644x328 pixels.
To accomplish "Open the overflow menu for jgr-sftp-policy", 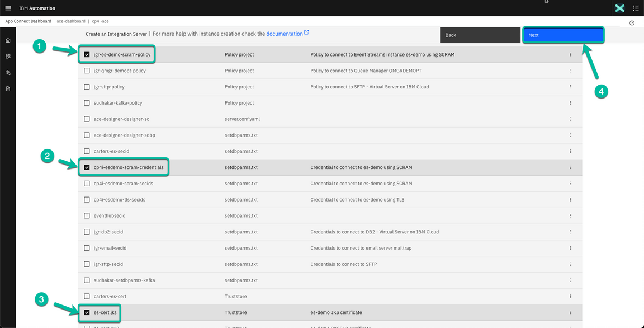I will tap(570, 87).
